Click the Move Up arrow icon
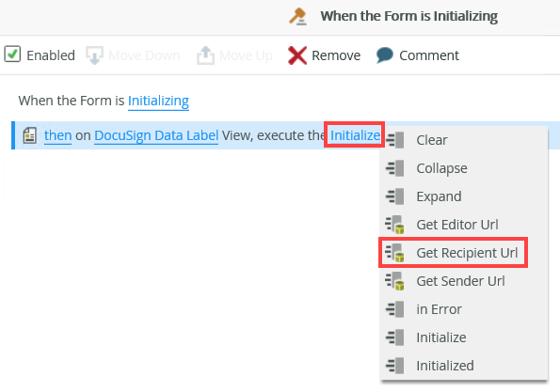Screen dimensions: 560x392 tap(206, 55)
